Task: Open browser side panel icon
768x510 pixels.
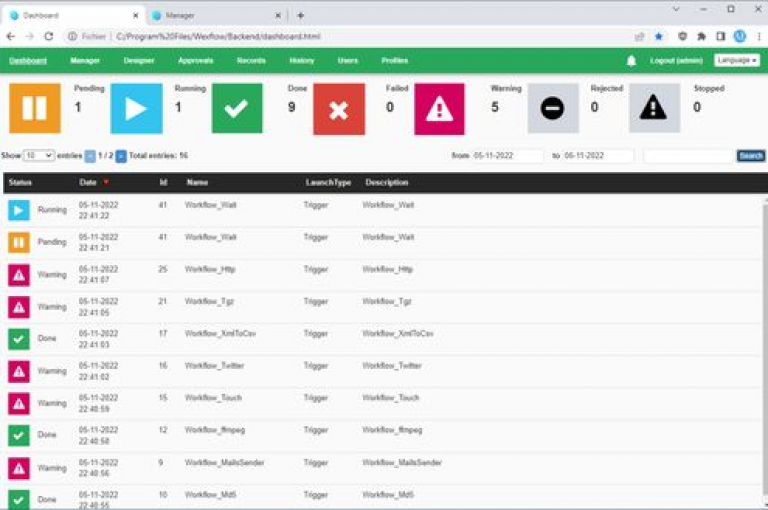Action: point(720,36)
